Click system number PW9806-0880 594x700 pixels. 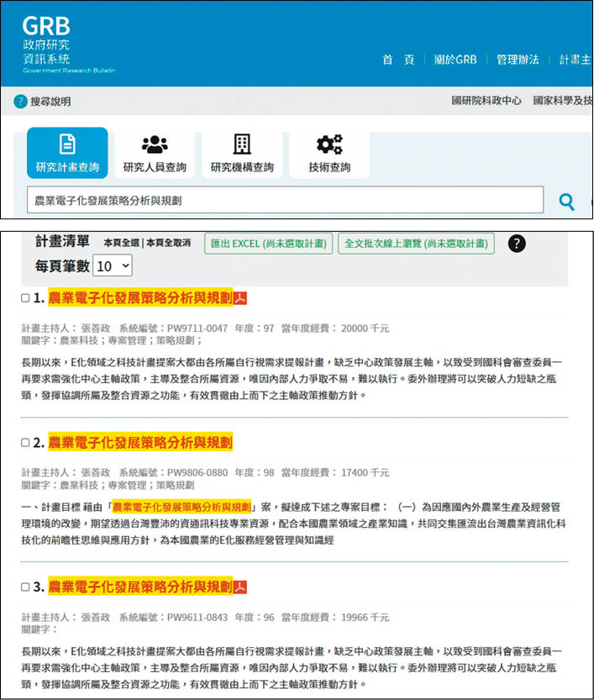(x=197, y=473)
